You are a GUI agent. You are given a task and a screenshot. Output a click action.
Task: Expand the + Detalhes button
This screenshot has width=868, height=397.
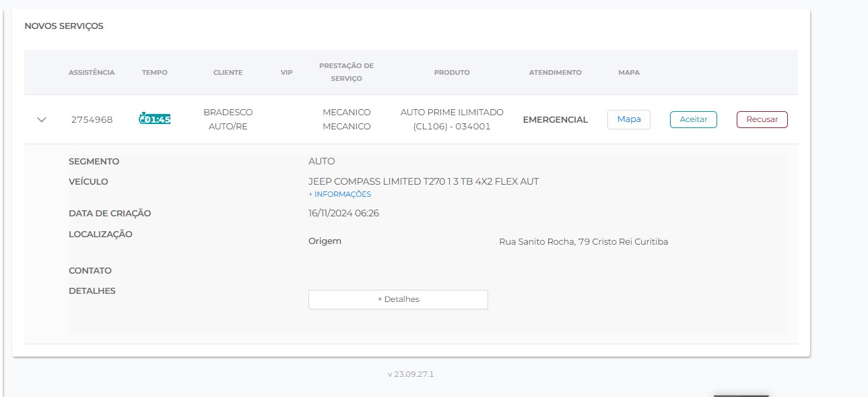(x=398, y=299)
